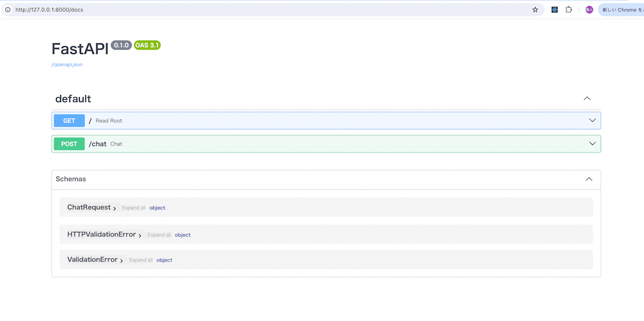Click Expand all next to HTTPValidationError
The image size is (644, 321).
159,235
